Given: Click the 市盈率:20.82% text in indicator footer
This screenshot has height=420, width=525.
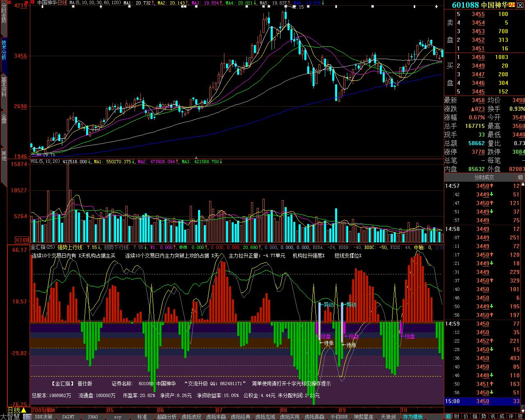Looking at the screenshot, I should coord(139,395).
